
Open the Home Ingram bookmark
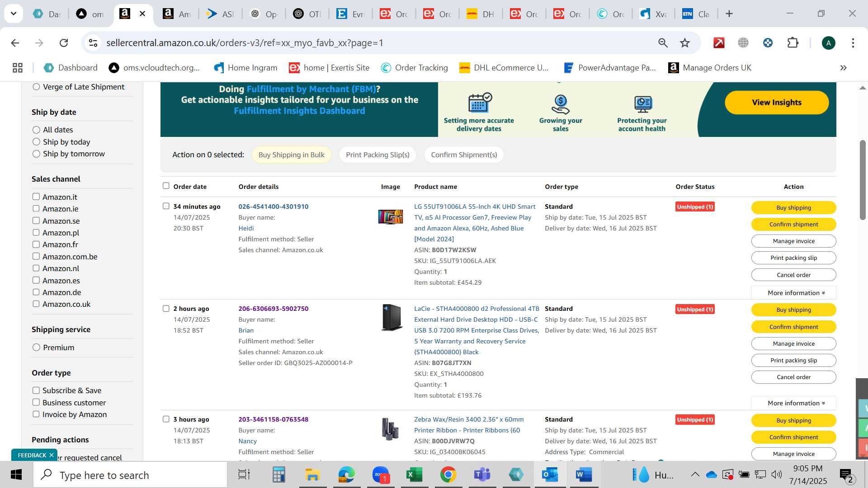click(245, 68)
